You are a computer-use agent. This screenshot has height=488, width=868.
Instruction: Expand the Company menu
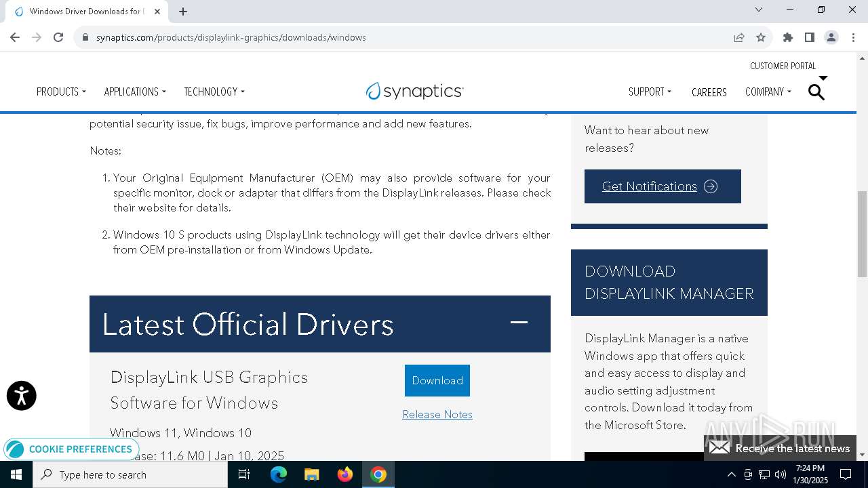(x=768, y=91)
